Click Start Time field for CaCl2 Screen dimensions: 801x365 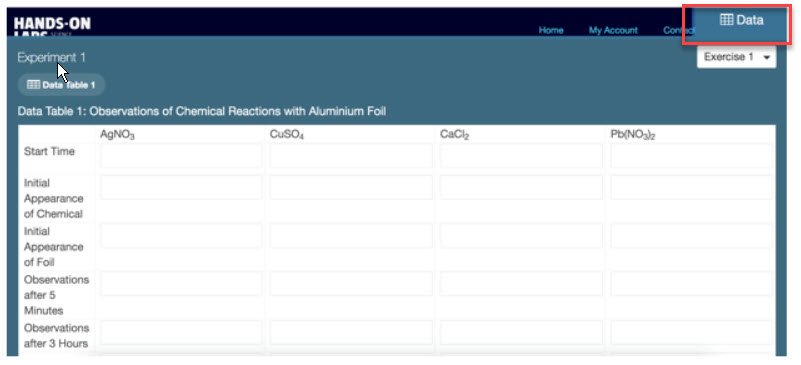(x=521, y=156)
